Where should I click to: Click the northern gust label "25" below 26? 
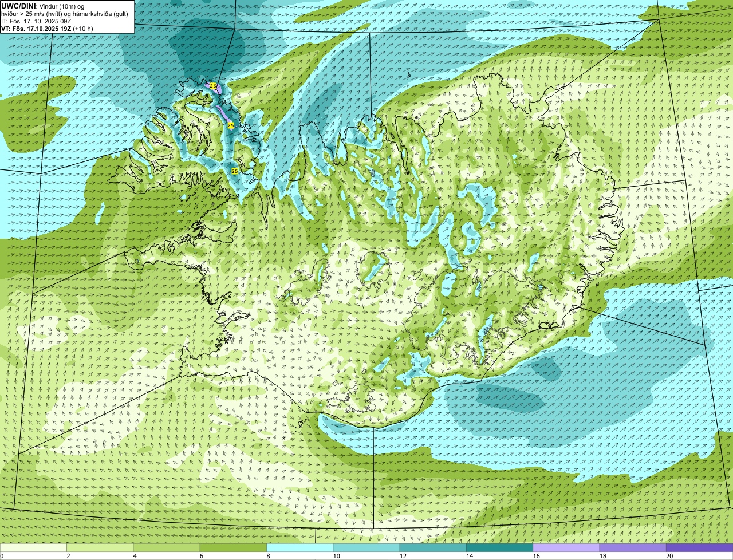(x=231, y=125)
